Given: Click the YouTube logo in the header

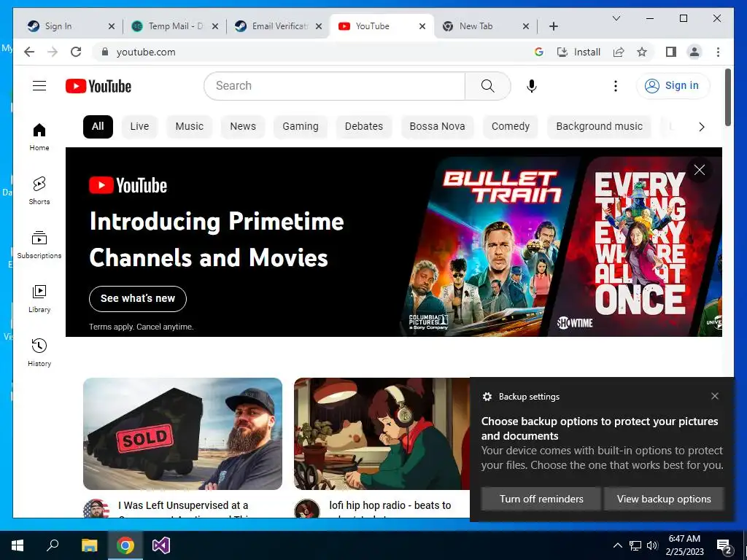Looking at the screenshot, I should point(98,86).
